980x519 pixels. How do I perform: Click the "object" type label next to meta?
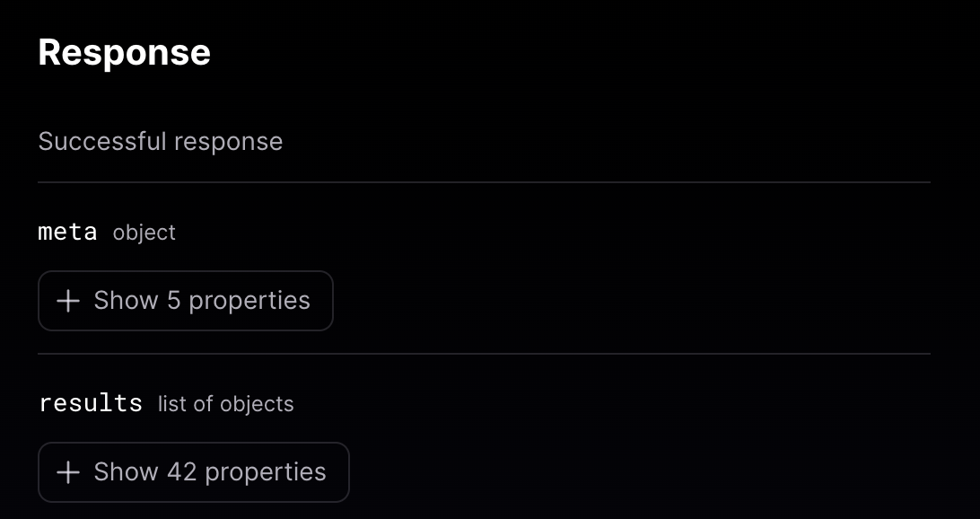click(x=144, y=233)
